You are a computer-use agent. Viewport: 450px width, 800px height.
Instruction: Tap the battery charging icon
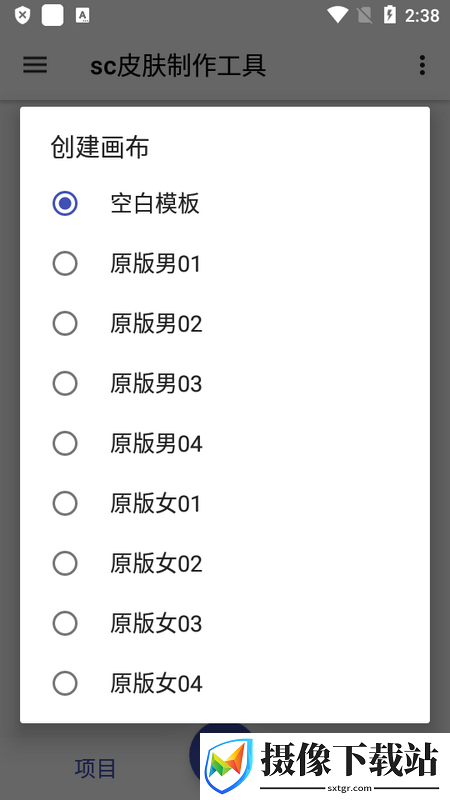pos(390,15)
